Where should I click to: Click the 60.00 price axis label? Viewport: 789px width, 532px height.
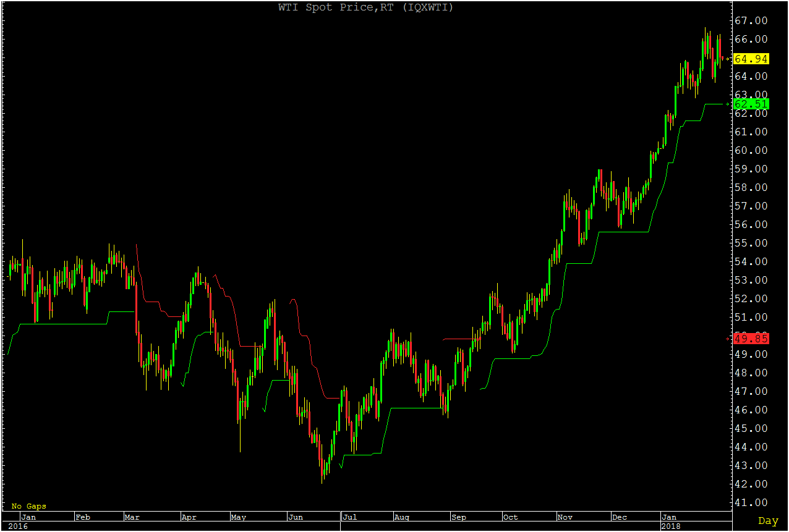coord(750,150)
